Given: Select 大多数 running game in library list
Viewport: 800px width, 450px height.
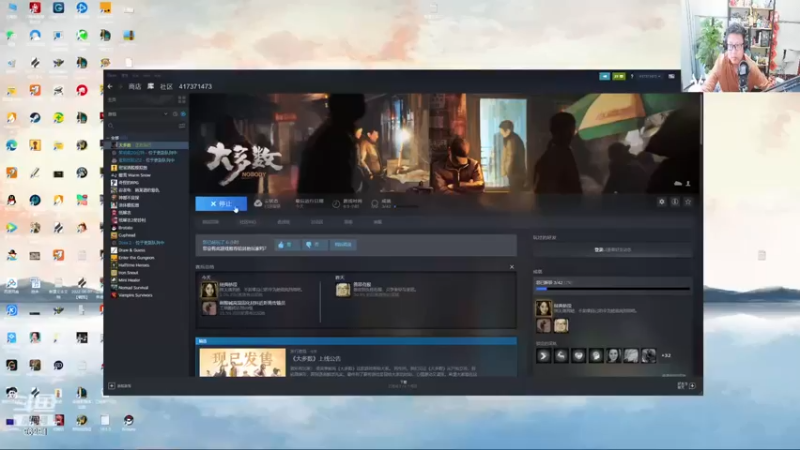Looking at the screenshot, I should pos(147,145).
